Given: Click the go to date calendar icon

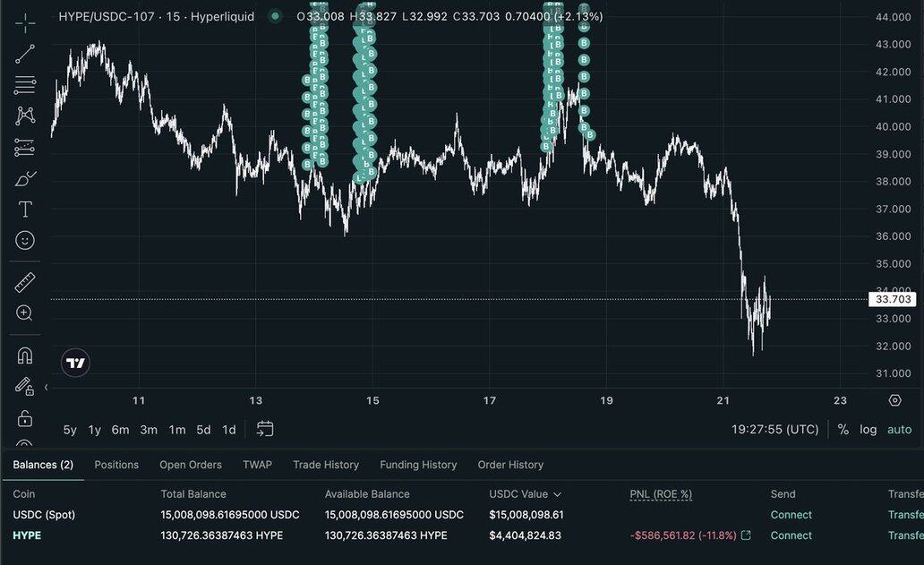Looking at the screenshot, I should click(265, 429).
